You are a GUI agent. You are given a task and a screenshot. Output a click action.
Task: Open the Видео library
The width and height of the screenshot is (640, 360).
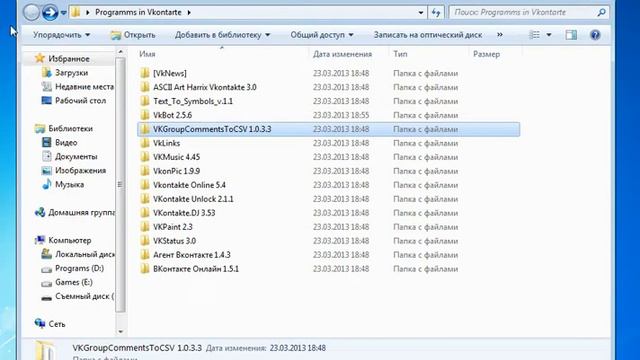click(66, 142)
